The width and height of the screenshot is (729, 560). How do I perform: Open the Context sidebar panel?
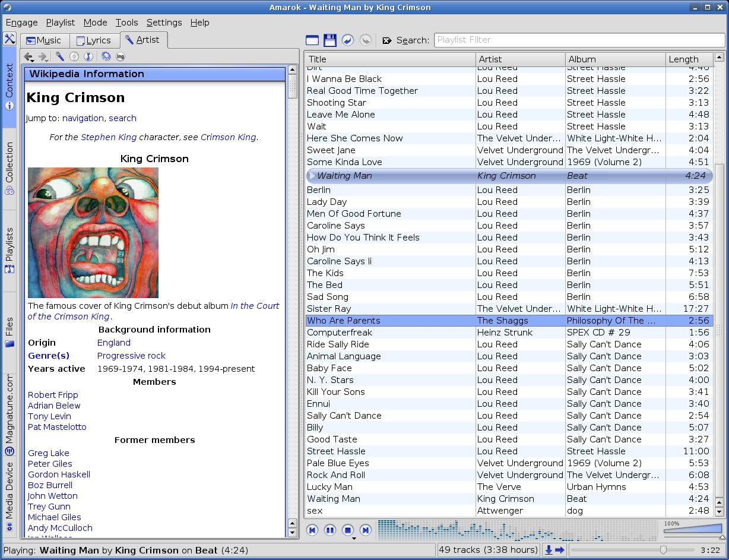point(9,87)
